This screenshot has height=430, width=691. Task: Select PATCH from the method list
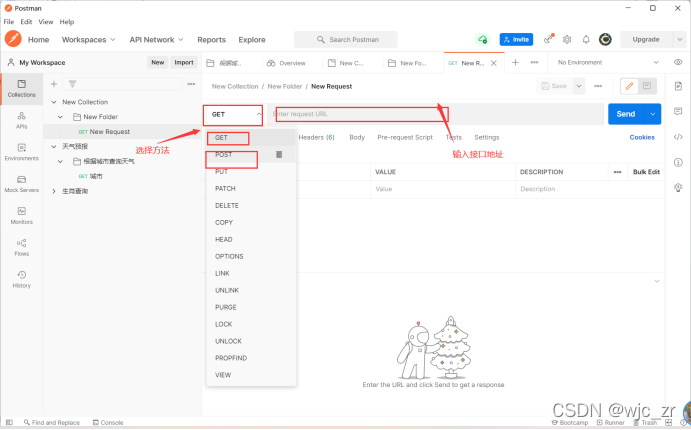pos(225,189)
